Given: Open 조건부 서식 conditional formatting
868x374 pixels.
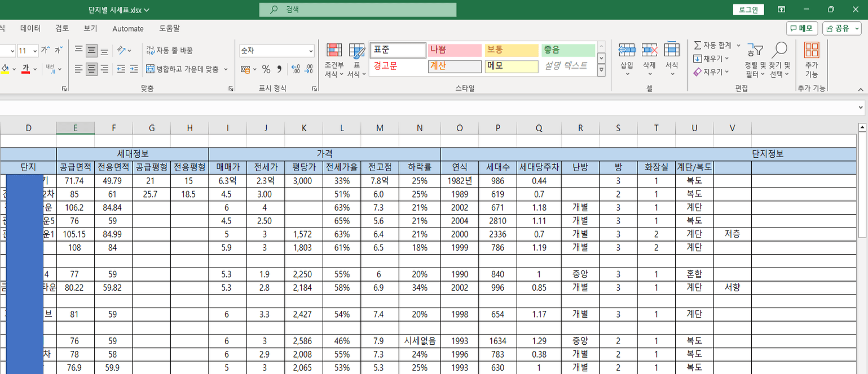Looking at the screenshot, I should coord(334,60).
